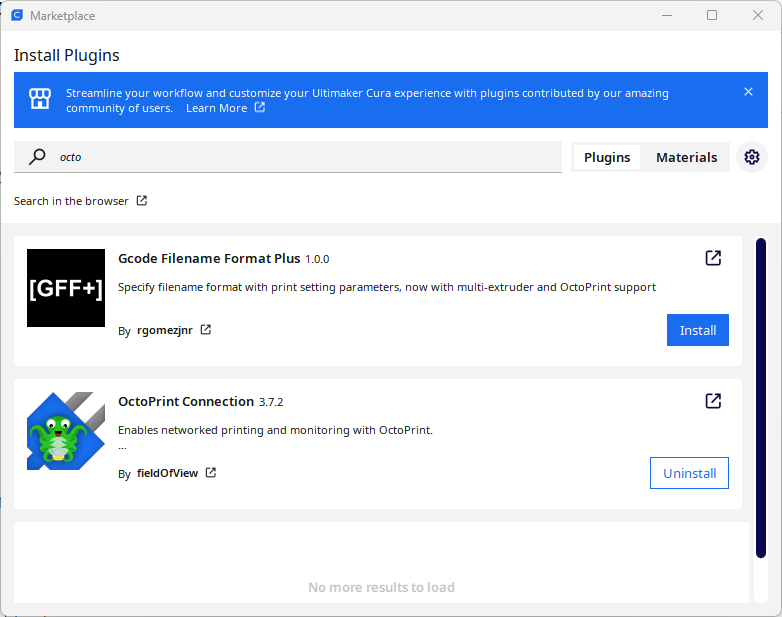The width and height of the screenshot is (782, 617).
Task: Click the OctoPrint octopus thumbnail
Action: (x=66, y=431)
